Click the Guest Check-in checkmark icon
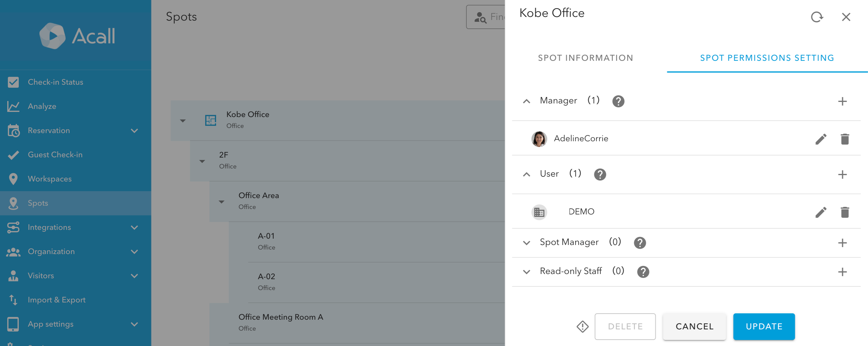The width and height of the screenshot is (868, 346). (x=13, y=155)
